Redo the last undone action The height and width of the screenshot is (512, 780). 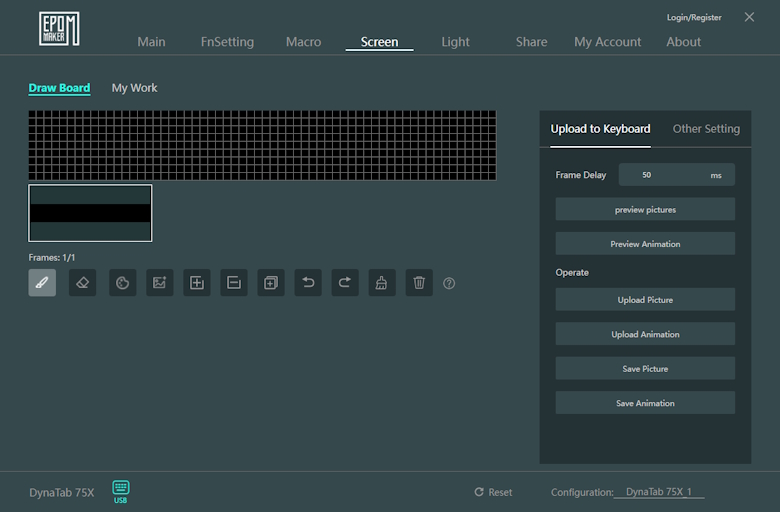344,283
